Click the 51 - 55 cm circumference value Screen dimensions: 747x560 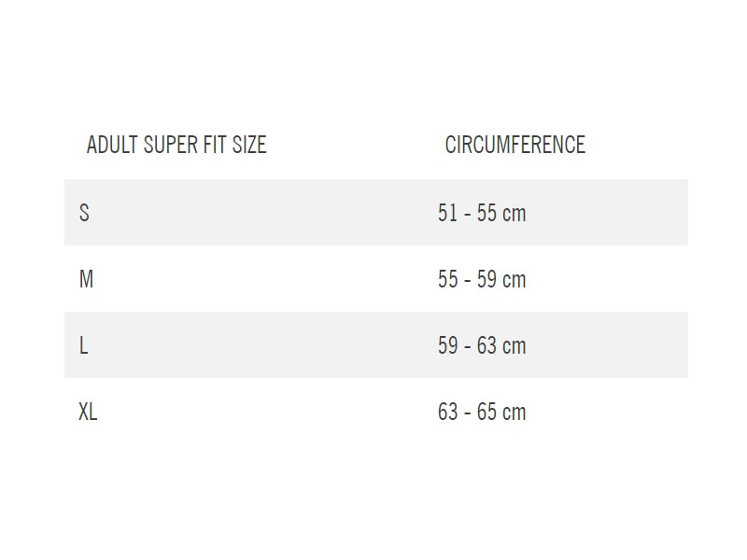pos(482,213)
